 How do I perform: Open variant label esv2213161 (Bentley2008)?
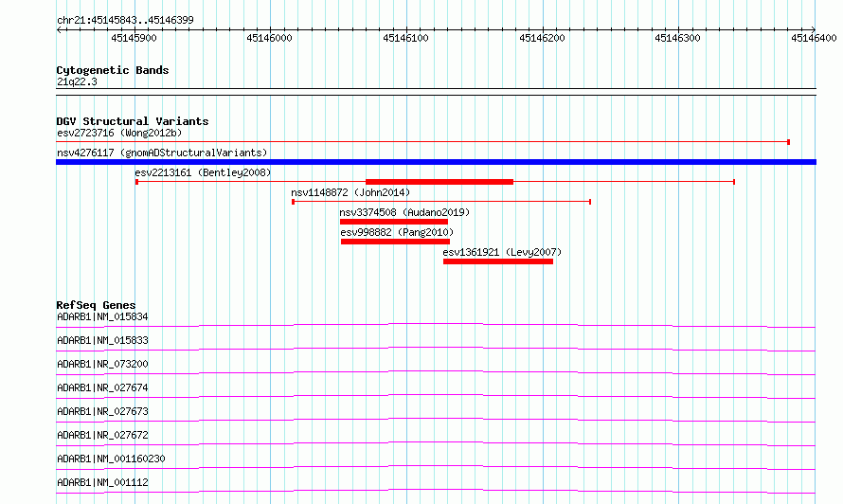pyautogui.click(x=203, y=172)
